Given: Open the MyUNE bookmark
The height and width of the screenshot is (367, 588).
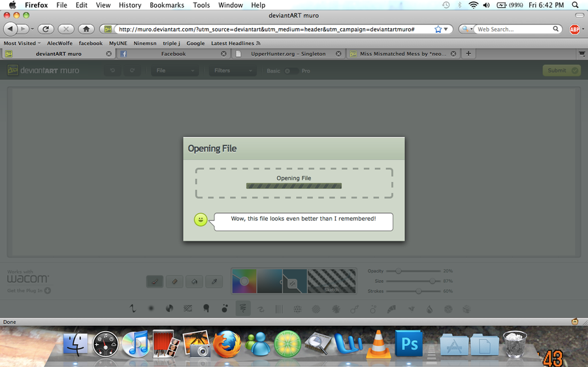Looking at the screenshot, I should tap(118, 43).
